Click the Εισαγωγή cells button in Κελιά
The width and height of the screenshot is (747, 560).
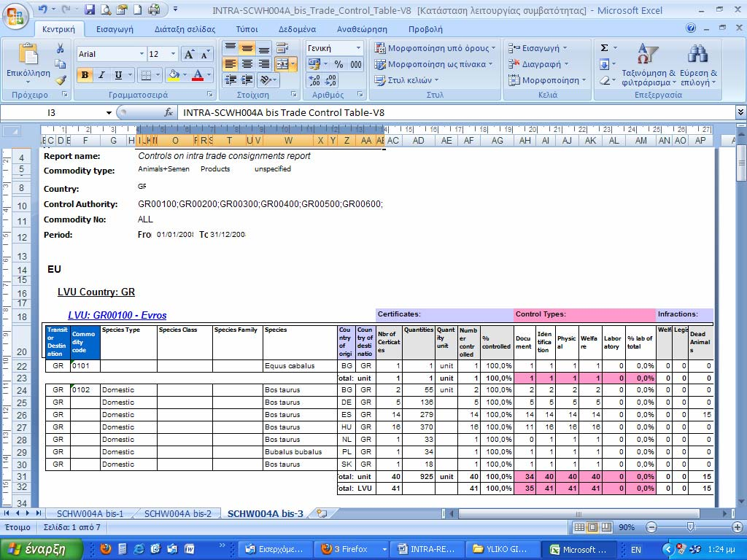538,48
